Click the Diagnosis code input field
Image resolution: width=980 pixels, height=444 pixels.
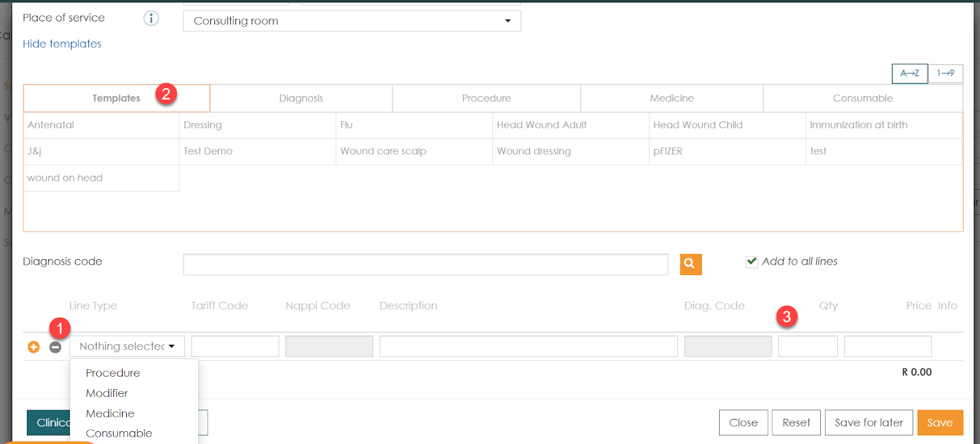coord(425,265)
